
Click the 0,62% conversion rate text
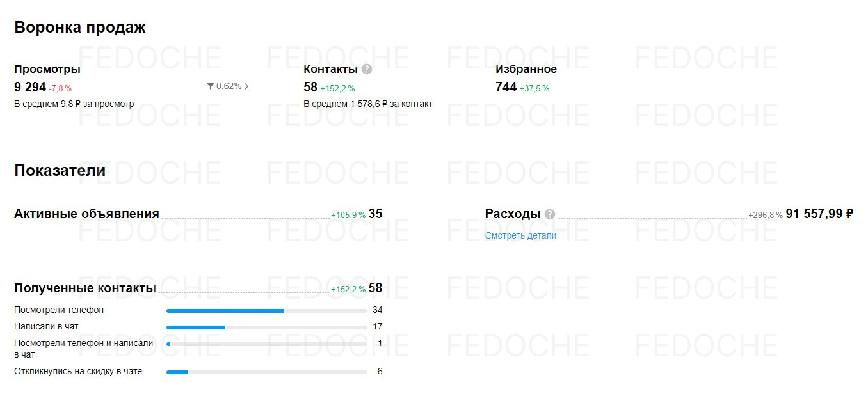(229, 86)
